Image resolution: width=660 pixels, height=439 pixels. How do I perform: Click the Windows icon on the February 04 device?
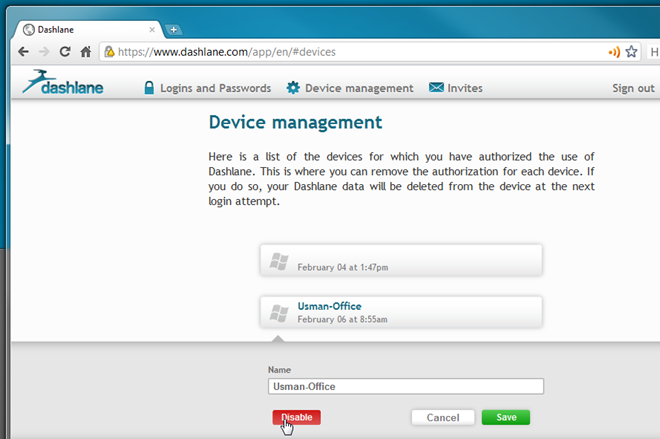(279, 262)
